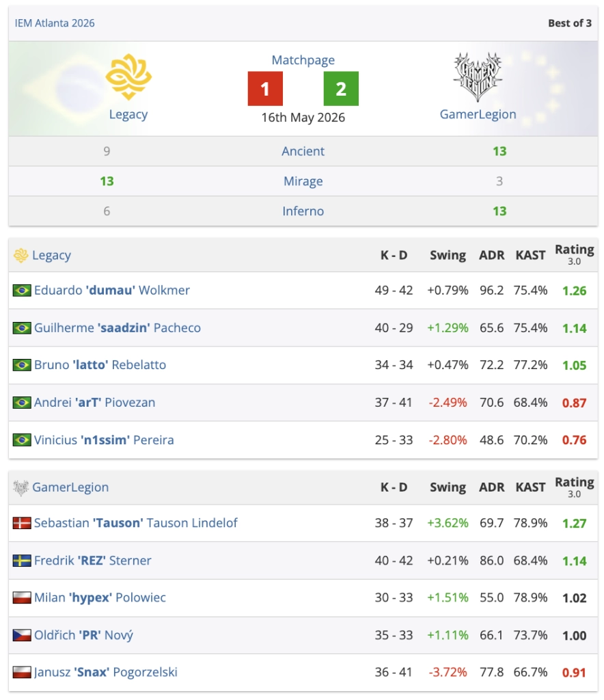This screenshot has height=700, width=604.
Task: Click the Swedish flag beside REZ
Action: tap(22, 561)
